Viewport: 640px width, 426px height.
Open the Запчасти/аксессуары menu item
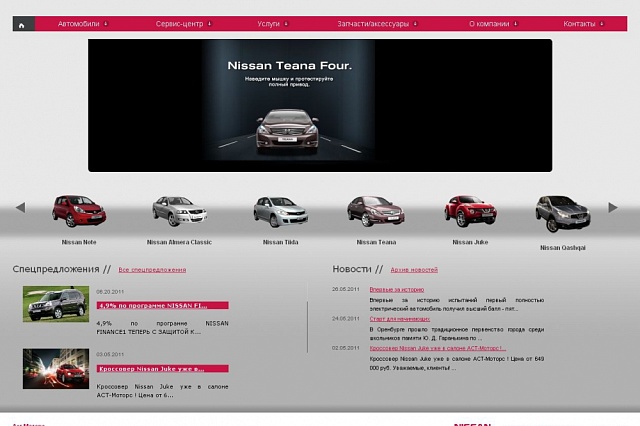(373, 24)
